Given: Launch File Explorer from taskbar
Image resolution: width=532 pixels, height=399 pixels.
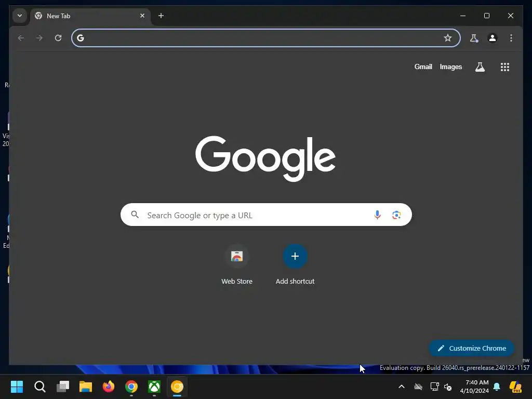Looking at the screenshot, I should 86,387.
